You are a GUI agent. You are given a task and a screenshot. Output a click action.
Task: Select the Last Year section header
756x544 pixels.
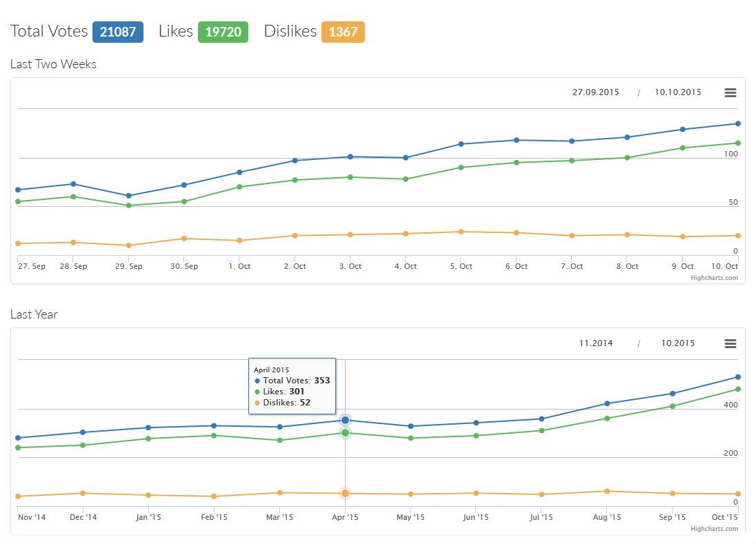tap(34, 314)
